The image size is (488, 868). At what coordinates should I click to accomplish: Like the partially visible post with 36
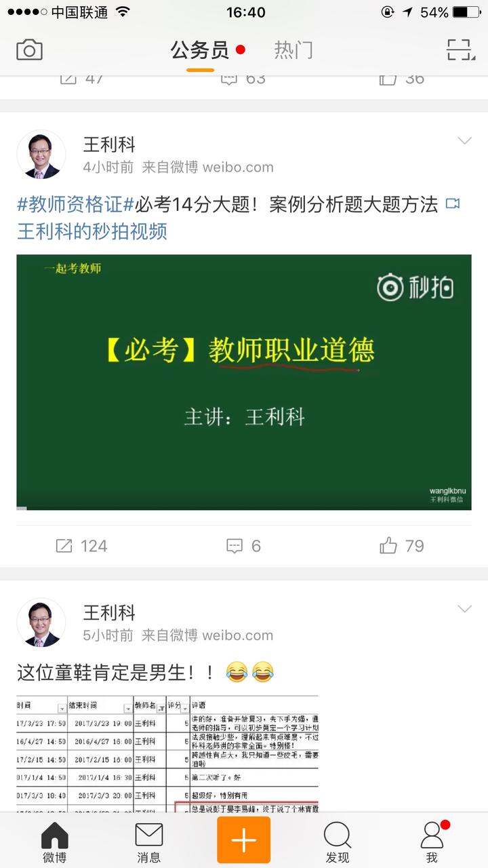[402, 78]
